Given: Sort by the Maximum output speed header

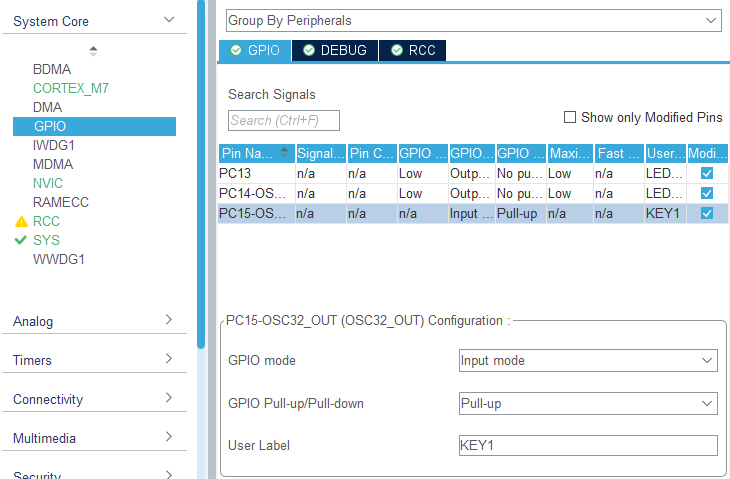Looking at the screenshot, I should [x=570, y=154].
